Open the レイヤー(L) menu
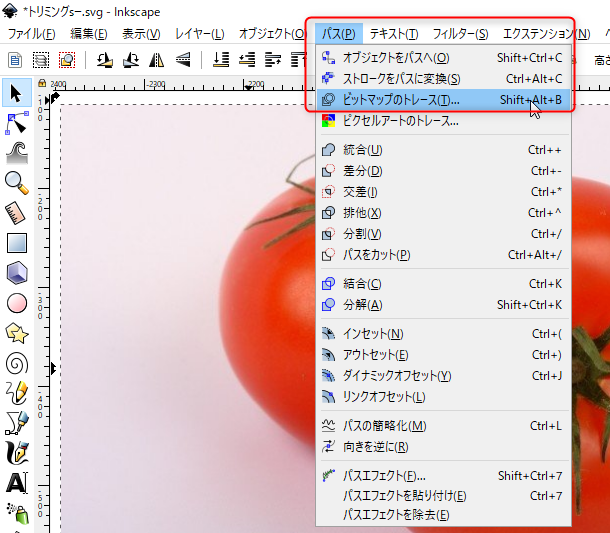This screenshot has height=533, width=610. (199, 34)
